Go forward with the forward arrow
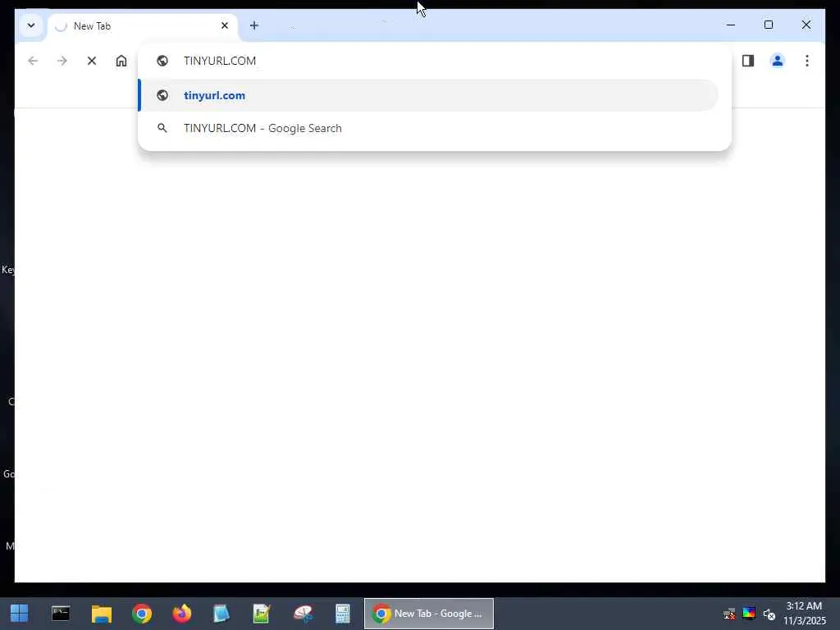 [62, 61]
